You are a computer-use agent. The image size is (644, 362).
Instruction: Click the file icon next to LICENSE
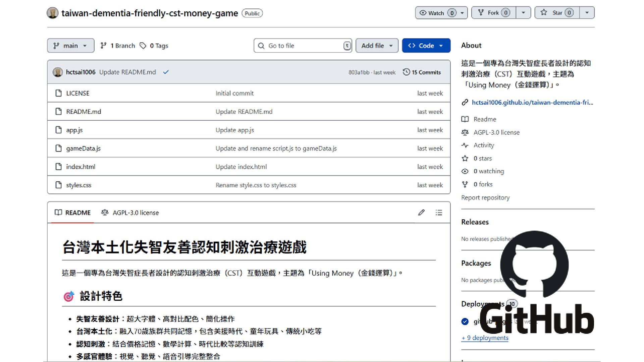58,93
